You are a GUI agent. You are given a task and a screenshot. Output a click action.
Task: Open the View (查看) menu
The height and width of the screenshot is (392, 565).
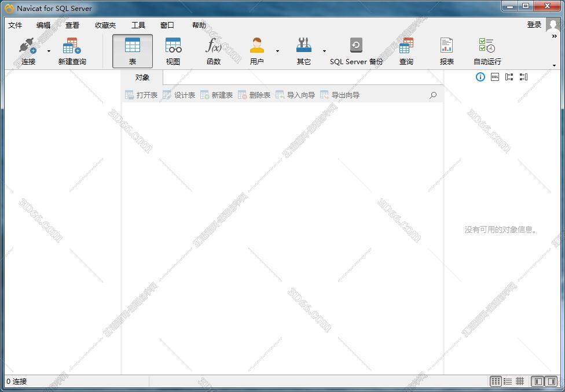click(x=72, y=25)
